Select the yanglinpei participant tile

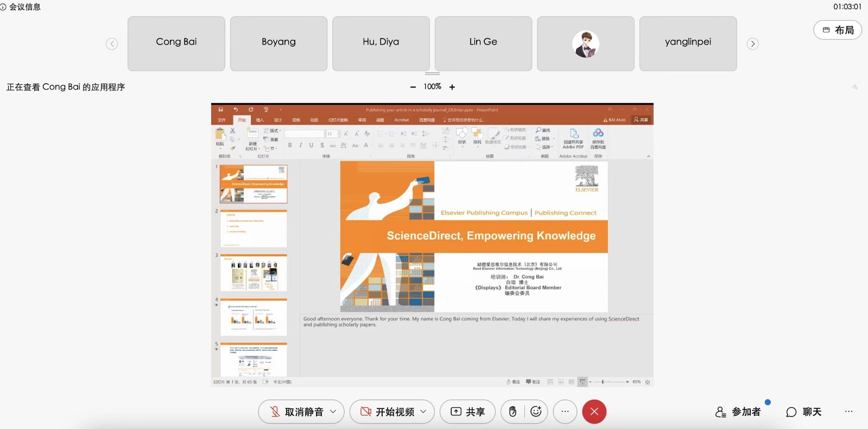(688, 43)
